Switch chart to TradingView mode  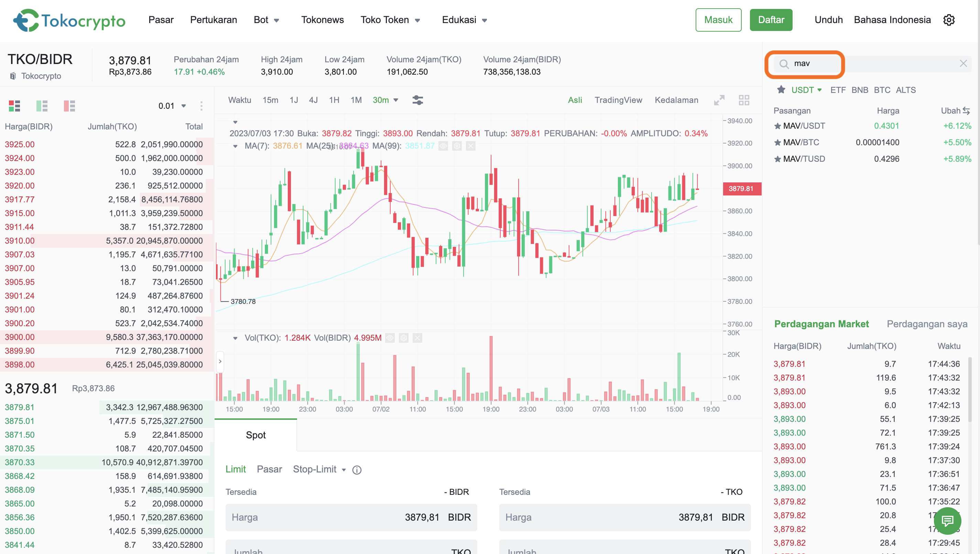[618, 100]
